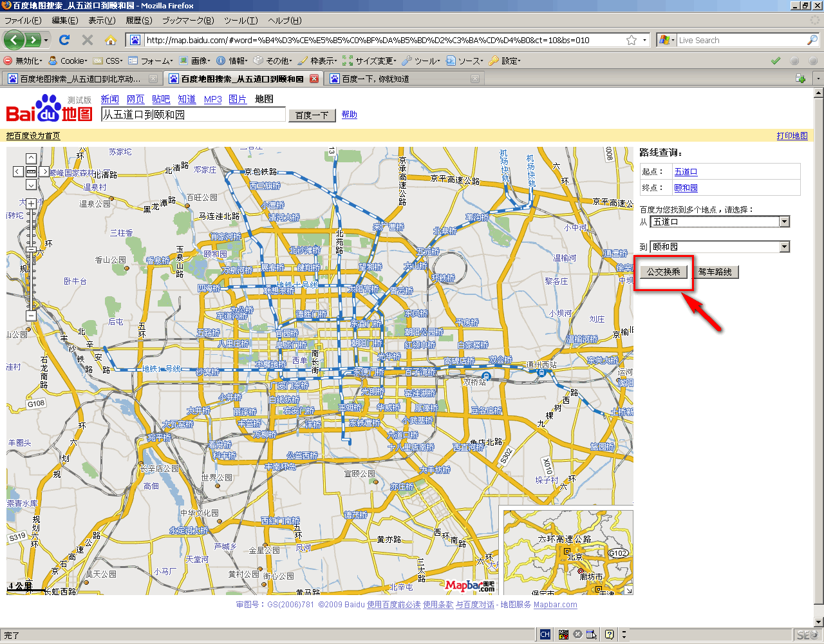Expand the 从 starting point dropdown

pyautogui.click(x=784, y=222)
